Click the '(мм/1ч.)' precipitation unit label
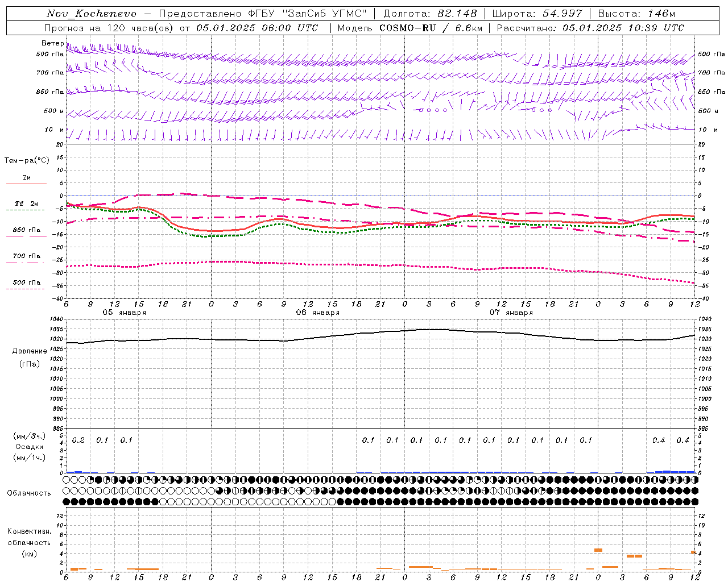Viewport: 728px width, 582px height. (x=30, y=458)
